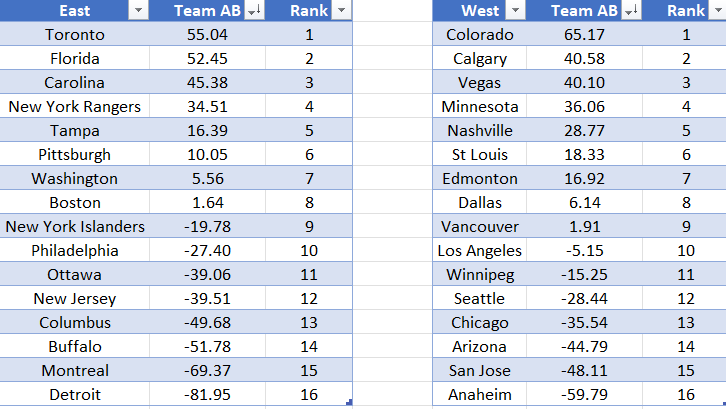The width and height of the screenshot is (726, 409).
Task: Select the Los Angeles cell
Action: (480, 251)
